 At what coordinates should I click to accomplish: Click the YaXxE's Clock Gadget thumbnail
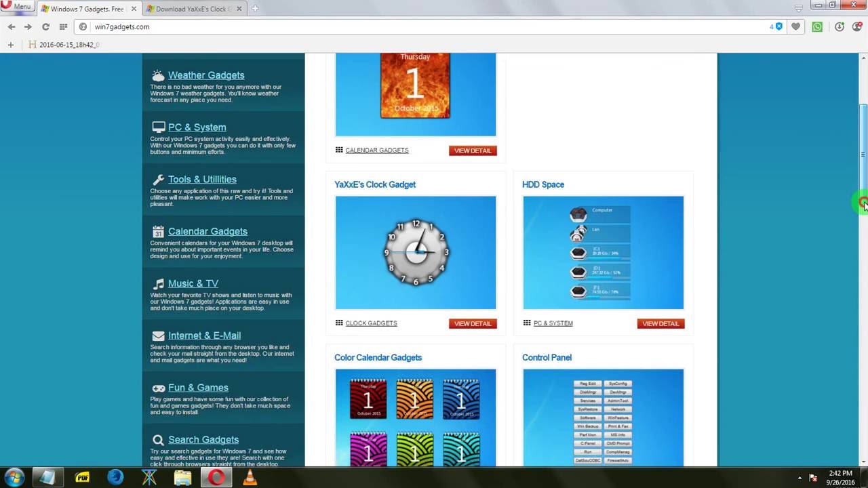coord(416,253)
